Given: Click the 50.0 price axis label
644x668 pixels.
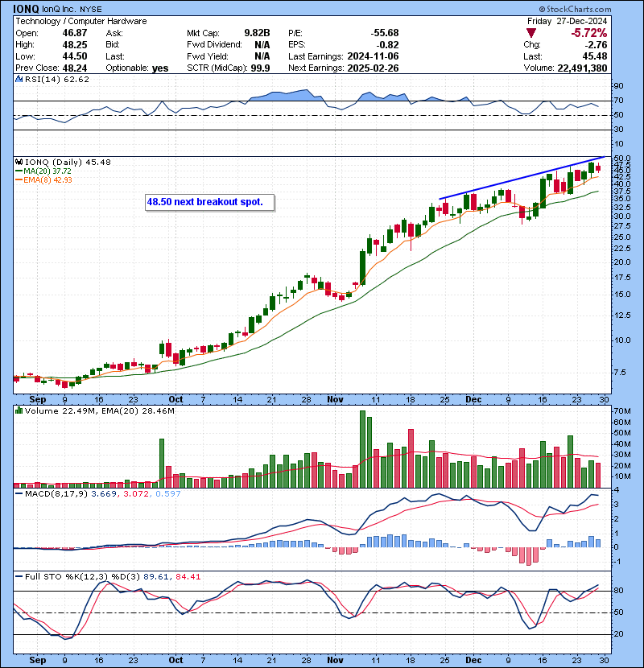Looking at the screenshot, I should [622, 158].
